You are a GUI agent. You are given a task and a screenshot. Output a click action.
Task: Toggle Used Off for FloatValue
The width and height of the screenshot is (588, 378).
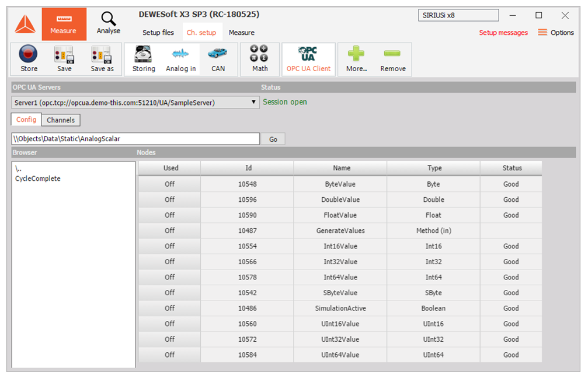169,215
